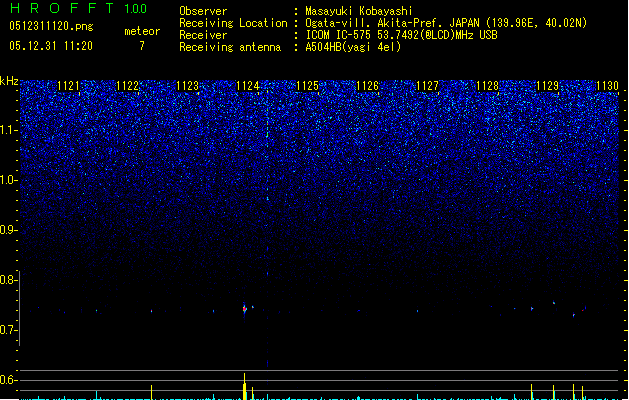This screenshot has height=400, width=629.
Task: Click the meteor count 7
Action: click(x=142, y=46)
